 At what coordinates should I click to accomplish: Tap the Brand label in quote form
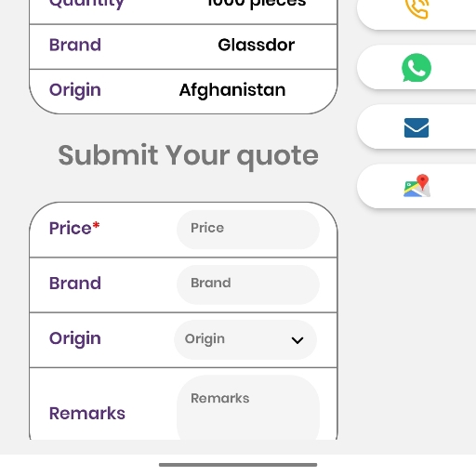click(75, 284)
